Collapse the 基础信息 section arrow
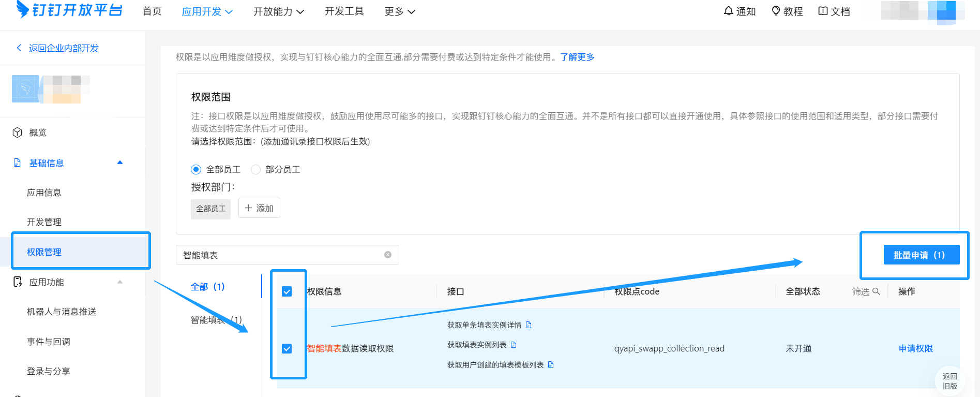 pos(120,163)
